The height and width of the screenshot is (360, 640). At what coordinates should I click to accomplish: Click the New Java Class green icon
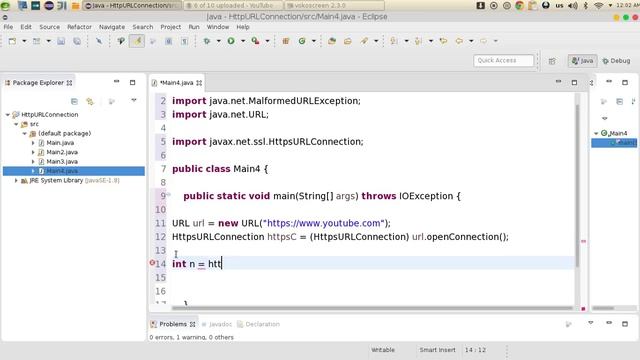(x=302, y=41)
